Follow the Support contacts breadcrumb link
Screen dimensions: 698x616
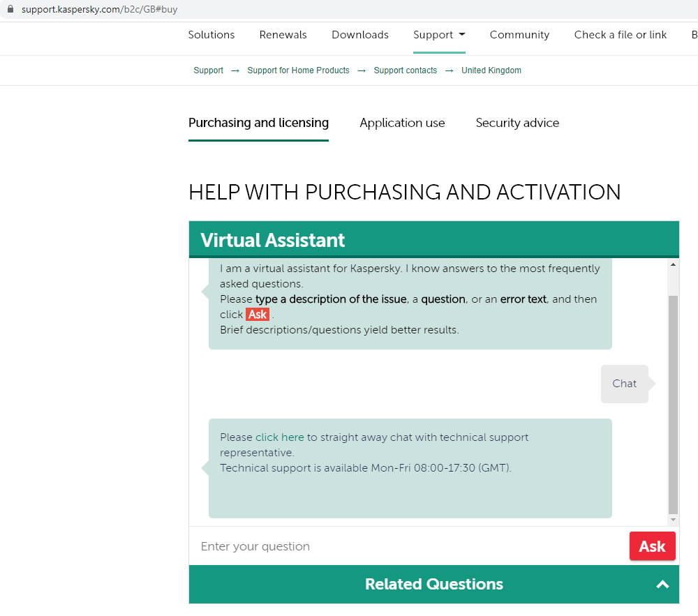pyautogui.click(x=406, y=70)
